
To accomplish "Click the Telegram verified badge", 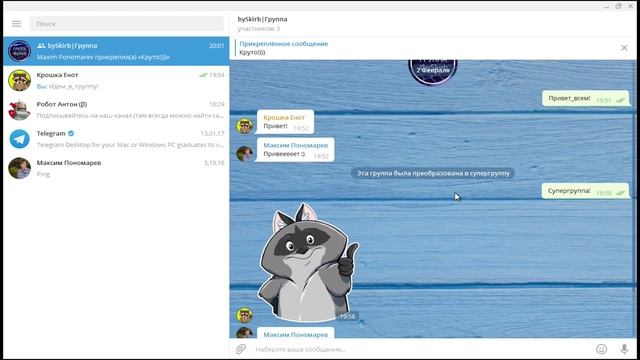I will coord(71,133).
